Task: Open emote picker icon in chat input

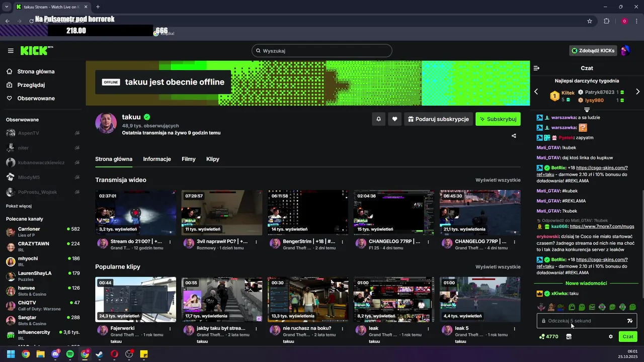Action: coord(629,321)
